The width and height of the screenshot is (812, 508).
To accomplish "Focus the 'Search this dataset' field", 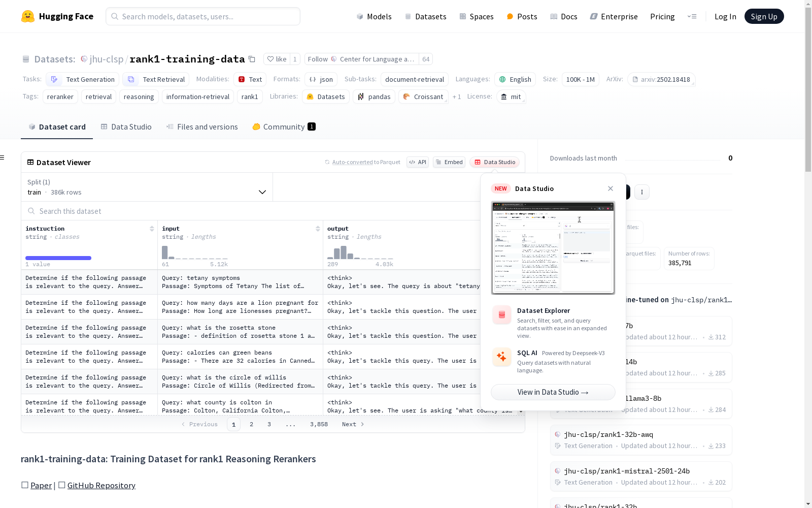I will point(251,211).
